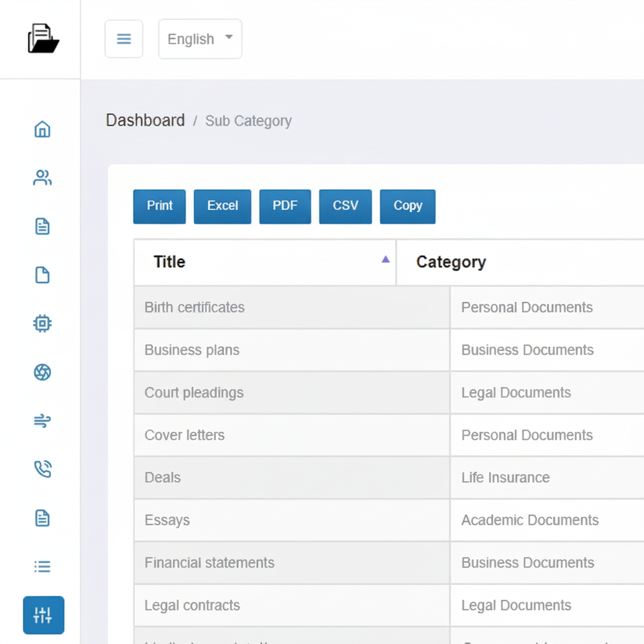Export table as PDF
Viewport: 644px width, 644px height.
285,206
